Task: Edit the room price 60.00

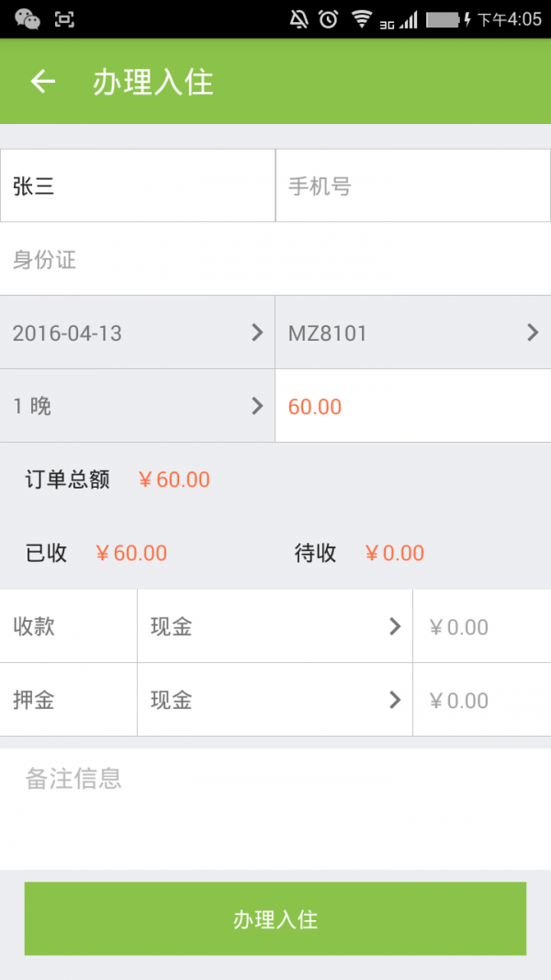Action: click(x=413, y=406)
